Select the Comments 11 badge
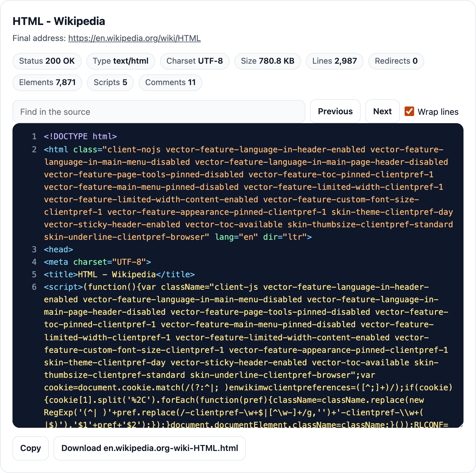This screenshot has width=476, height=473. [170, 82]
